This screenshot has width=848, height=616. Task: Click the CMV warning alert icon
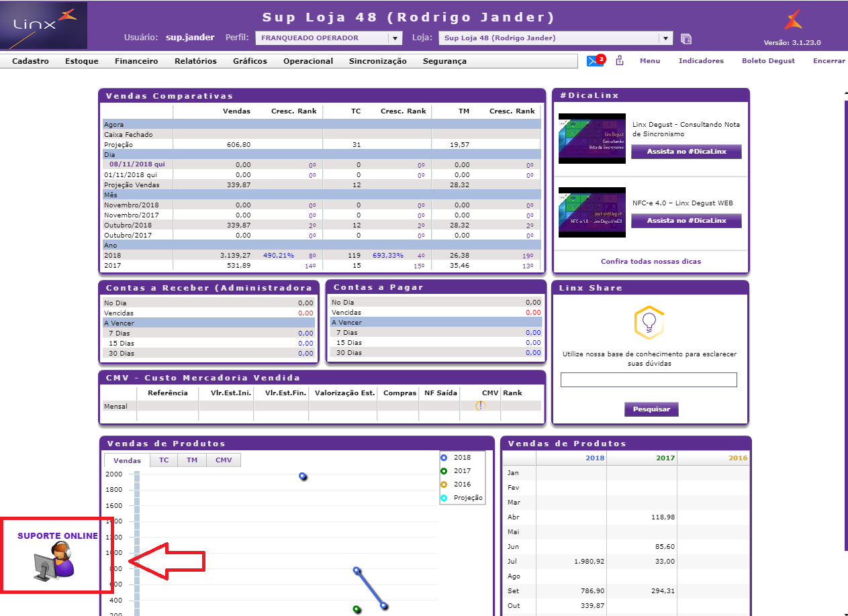(479, 405)
